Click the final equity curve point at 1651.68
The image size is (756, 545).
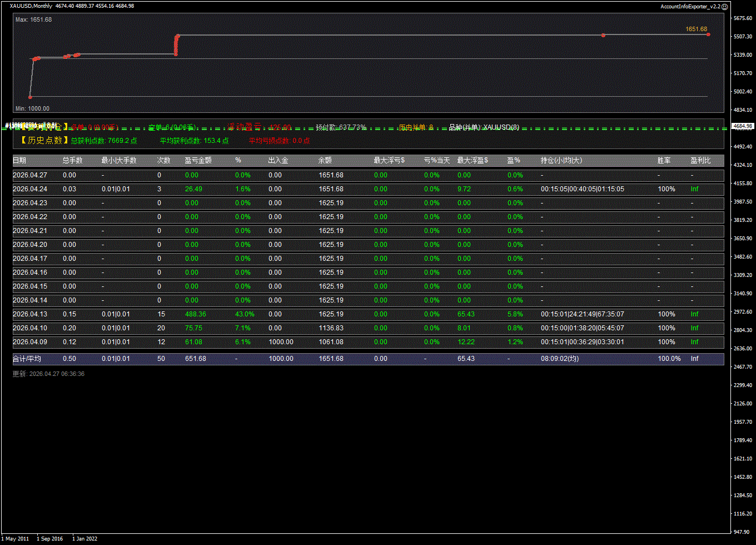tap(708, 34)
